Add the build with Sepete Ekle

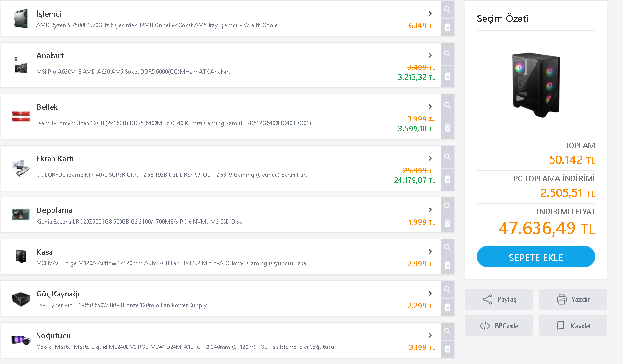(536, 257)
